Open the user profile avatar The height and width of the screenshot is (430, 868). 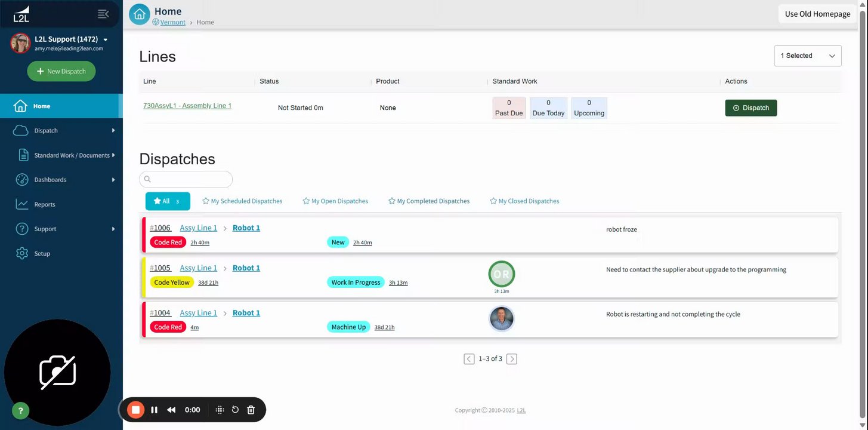[20, 43]
